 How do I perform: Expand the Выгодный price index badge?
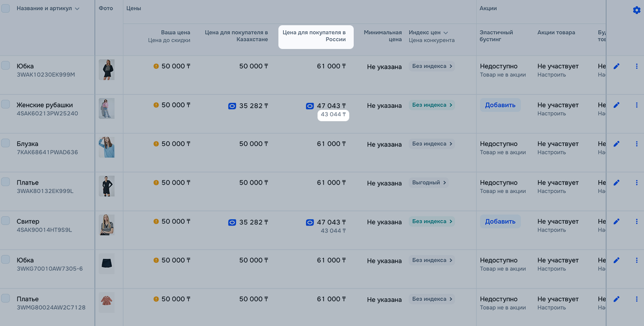(x=429, y=183)
